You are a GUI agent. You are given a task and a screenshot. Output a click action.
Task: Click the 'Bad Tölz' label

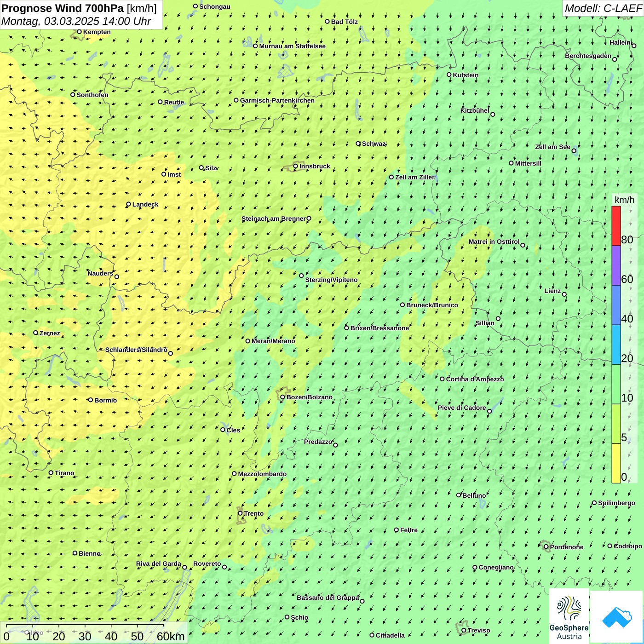pos(345,22)
